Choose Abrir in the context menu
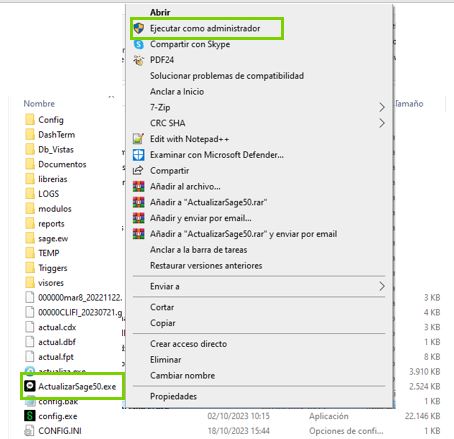 160,12
